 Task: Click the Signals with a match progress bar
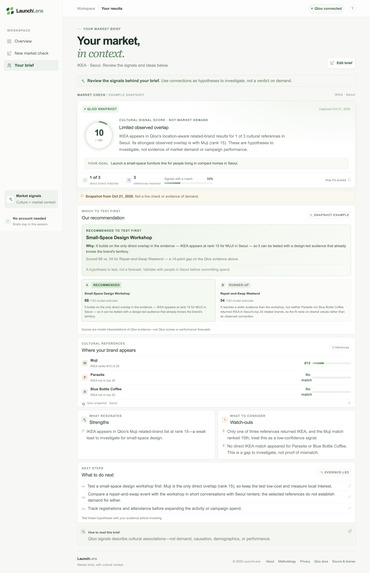point(189,183)
